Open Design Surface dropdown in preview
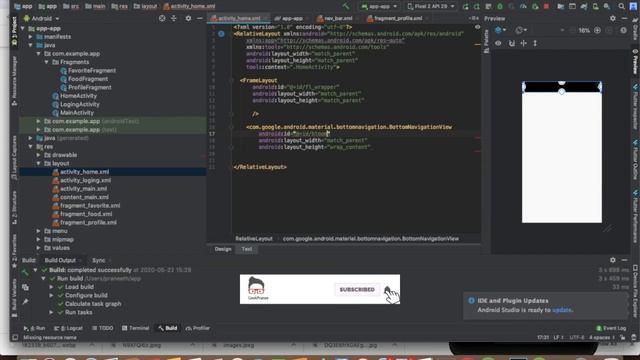 point(500,30)
